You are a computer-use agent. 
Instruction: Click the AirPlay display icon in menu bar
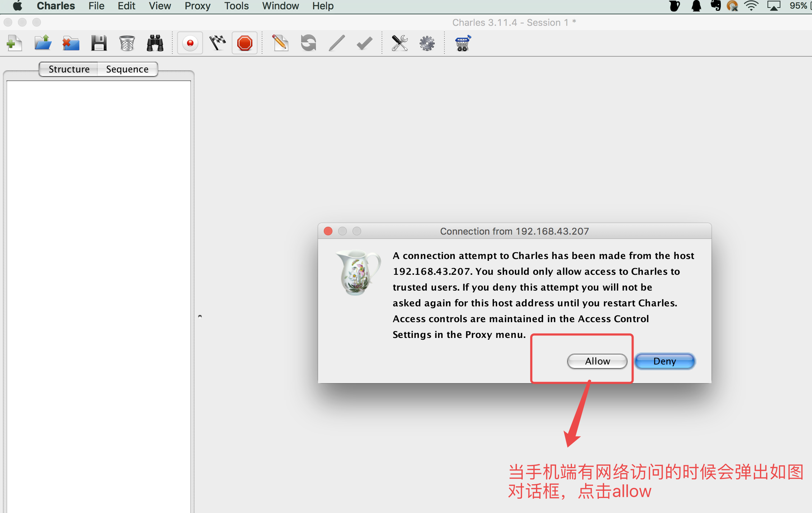point(774,6)
